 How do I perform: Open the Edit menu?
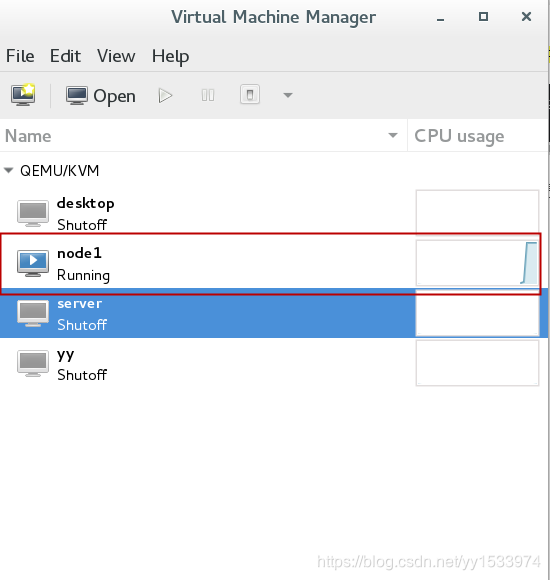coord(65,56)
